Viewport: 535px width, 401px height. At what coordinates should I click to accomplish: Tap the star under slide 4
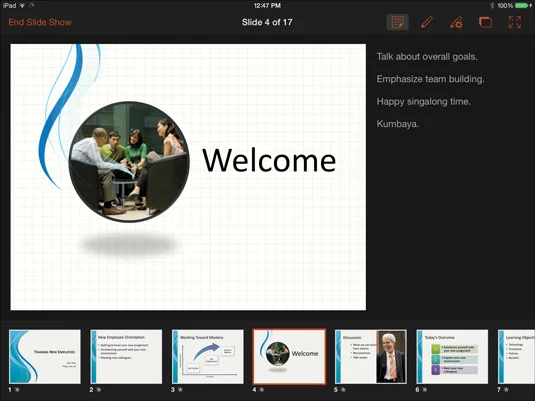tap(262, 389)
